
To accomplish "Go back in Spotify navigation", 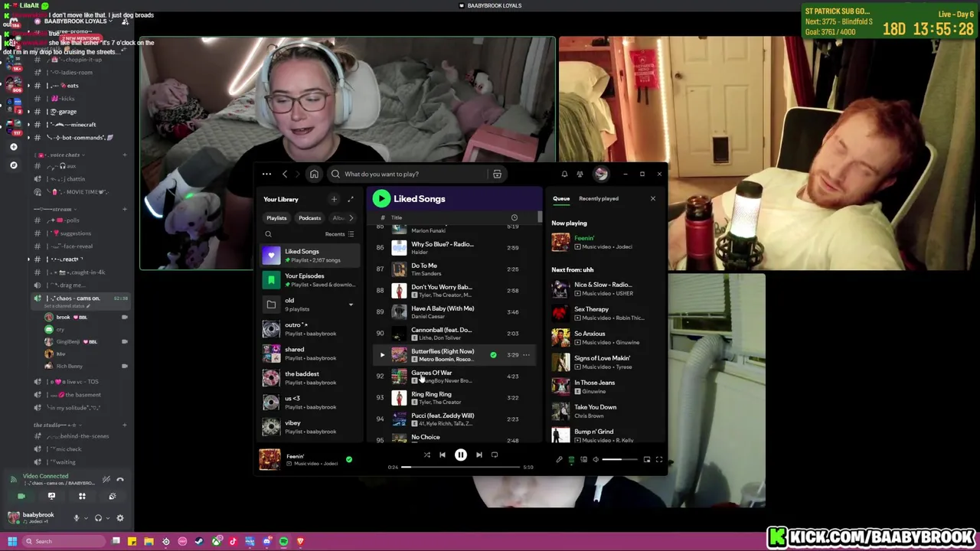I will 285,174.
